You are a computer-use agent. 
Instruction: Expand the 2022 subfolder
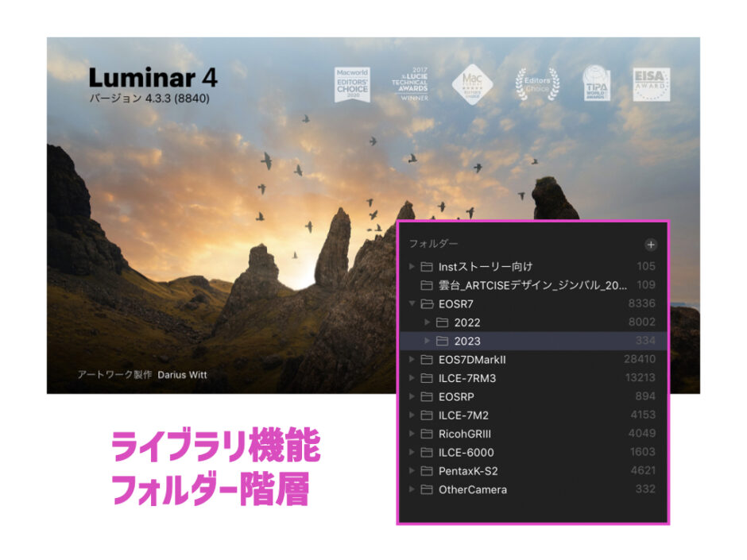pos(428,322)
